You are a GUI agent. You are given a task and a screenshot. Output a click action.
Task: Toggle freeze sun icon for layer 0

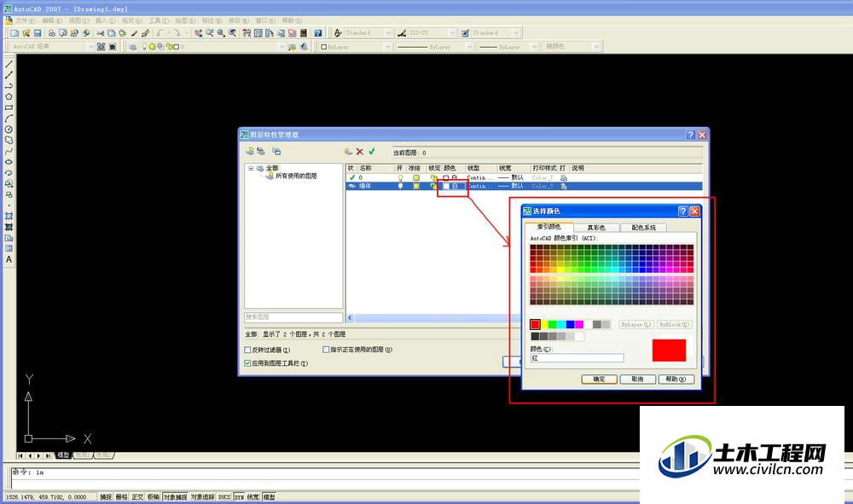pos(416,177)
